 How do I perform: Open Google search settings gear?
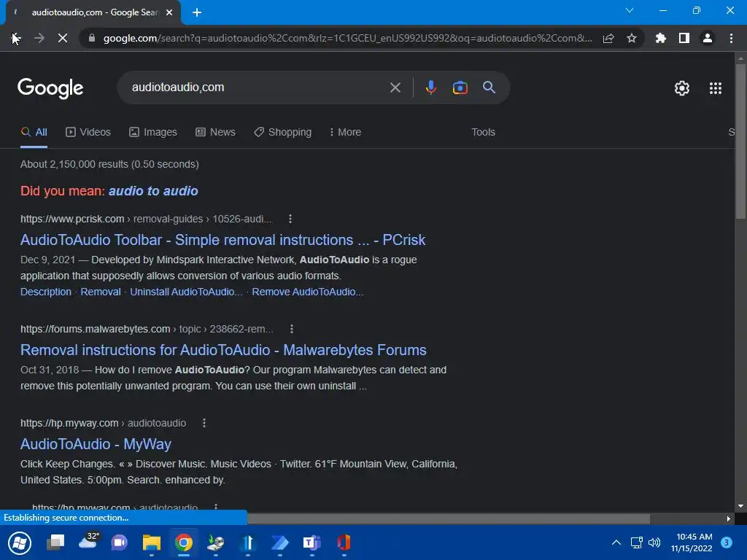tap(682, 88)
